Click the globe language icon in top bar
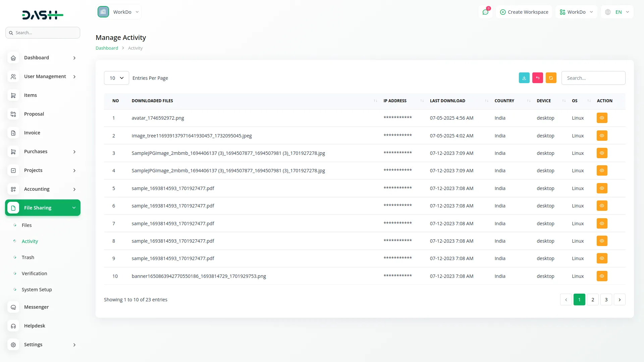Image resolution: width=644 pixels, height=362 pixels. point(608,12)
